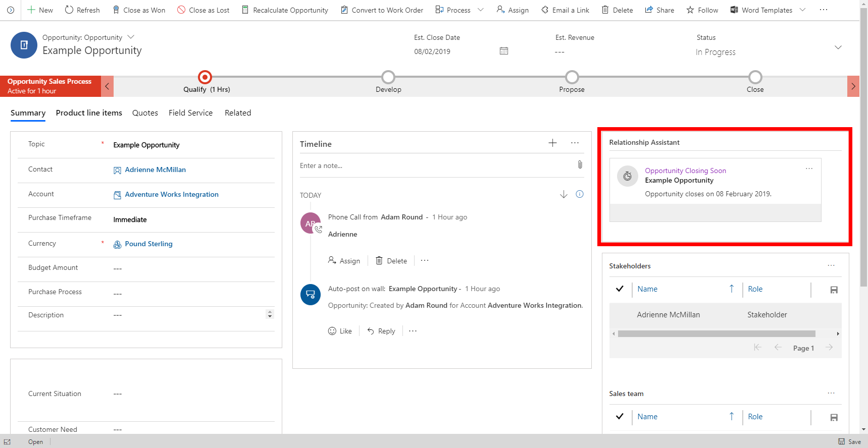
Task: Select the Qualify stage circle in process bar
Action: point(205,77)
